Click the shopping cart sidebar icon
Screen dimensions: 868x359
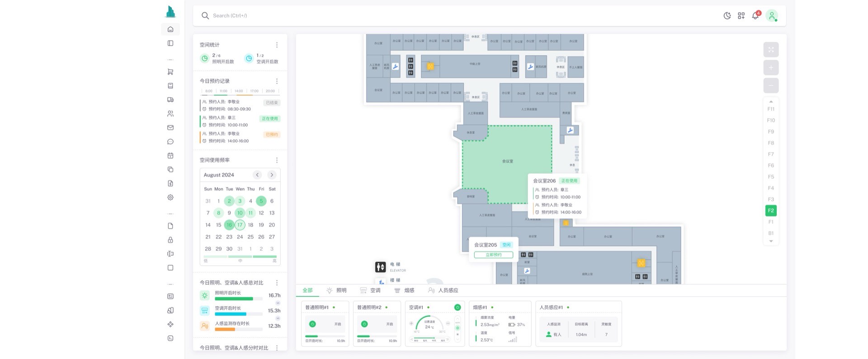pyautogui.click(x=170, y=72)
